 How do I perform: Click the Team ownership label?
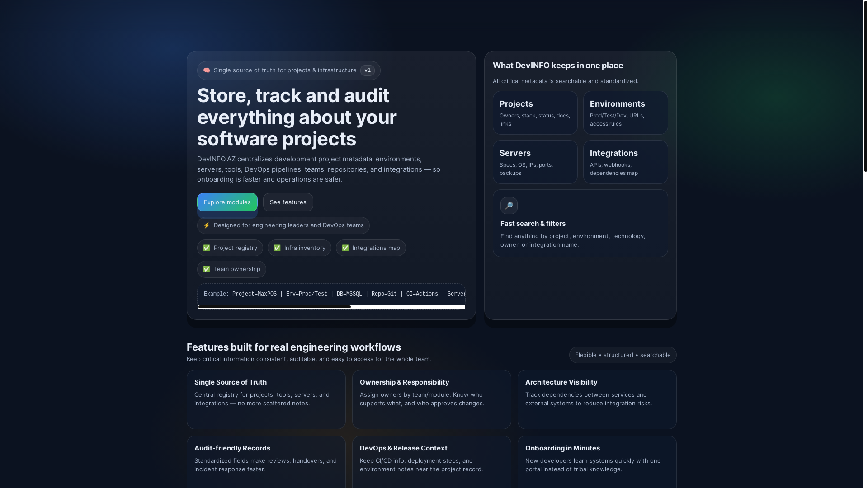click(x=237, y=269)
